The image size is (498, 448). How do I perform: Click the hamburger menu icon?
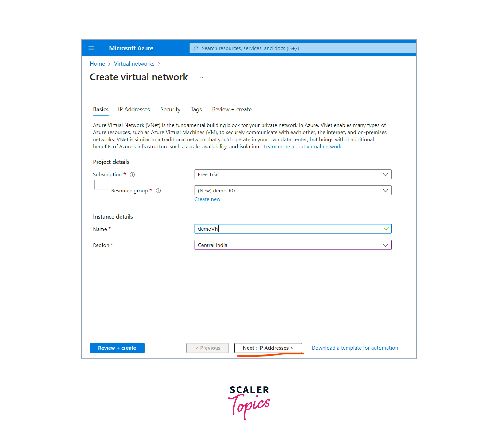[x=93, y=48]
